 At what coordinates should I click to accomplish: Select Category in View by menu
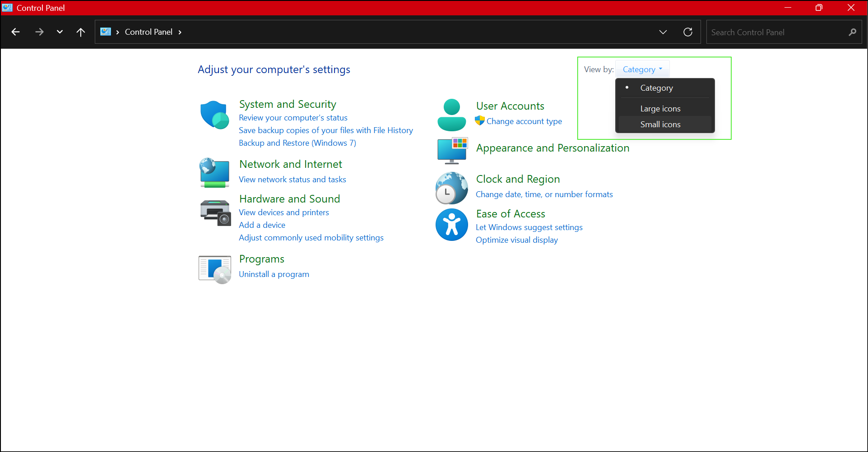click(x=665, y=88)
